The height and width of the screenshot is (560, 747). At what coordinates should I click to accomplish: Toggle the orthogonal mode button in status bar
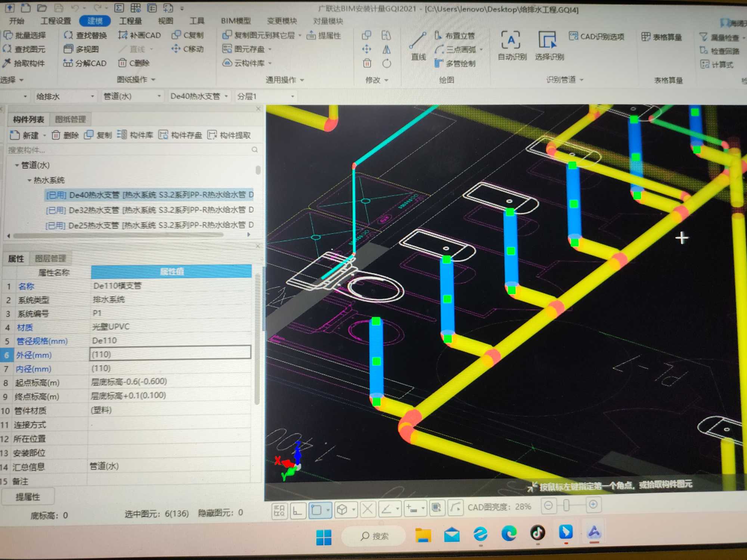(x=298, y=510)
